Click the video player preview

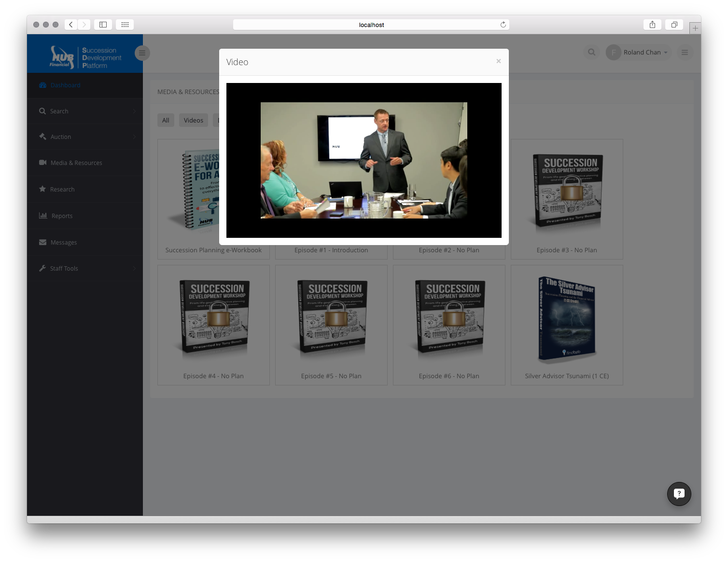[x=364, y=160]
